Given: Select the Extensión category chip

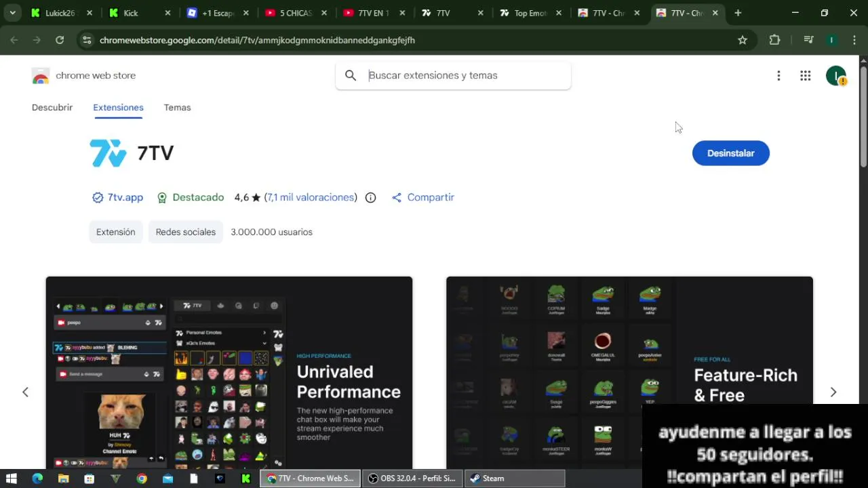Looking at the screenshot, I should tap(116, 232).
